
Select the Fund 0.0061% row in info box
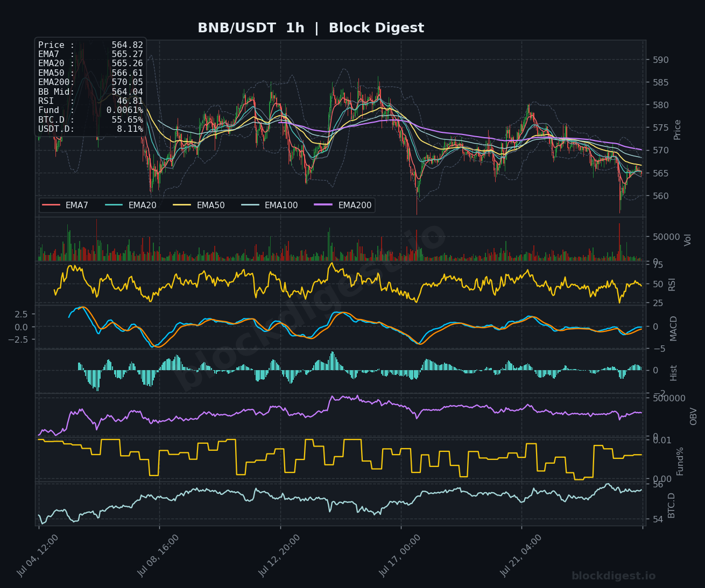90,110
